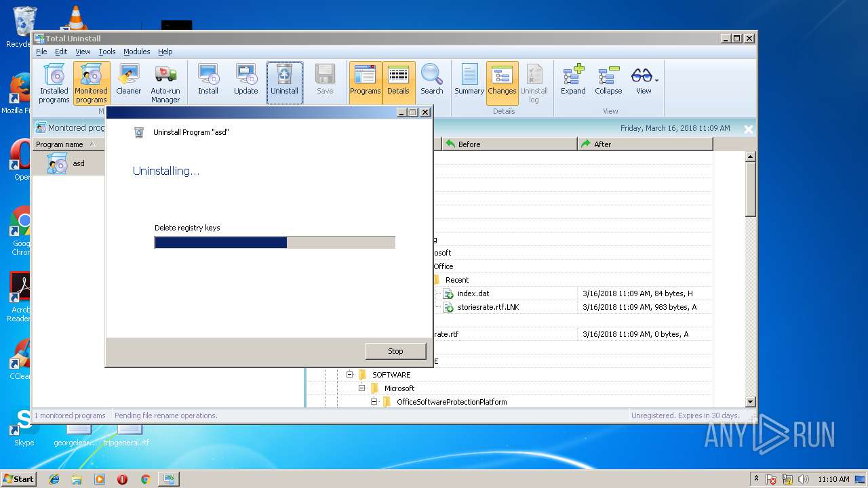Open the Windows Start menu
The height and width of the screenshot is (488, 868).
[x=18, y=479]
